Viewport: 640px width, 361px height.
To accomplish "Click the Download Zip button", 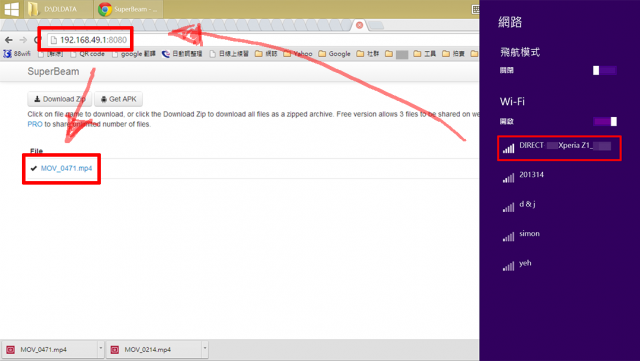I will pos(60,99).
